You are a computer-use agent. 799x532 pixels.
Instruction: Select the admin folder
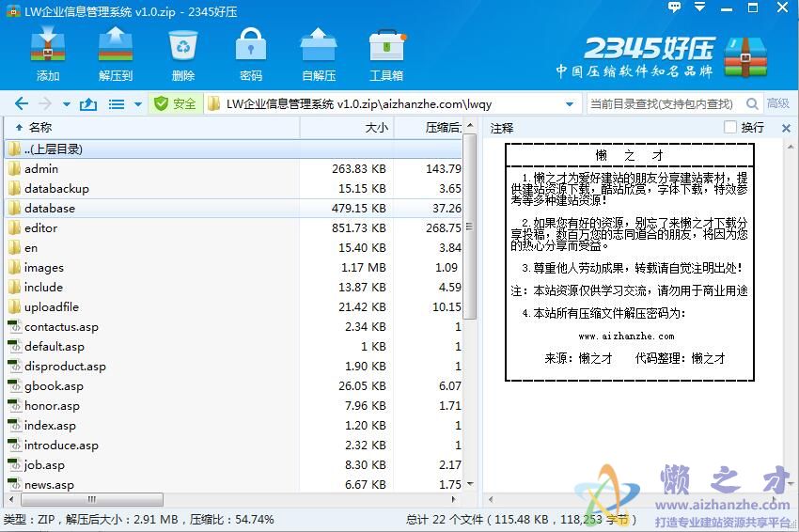[233, 168]
